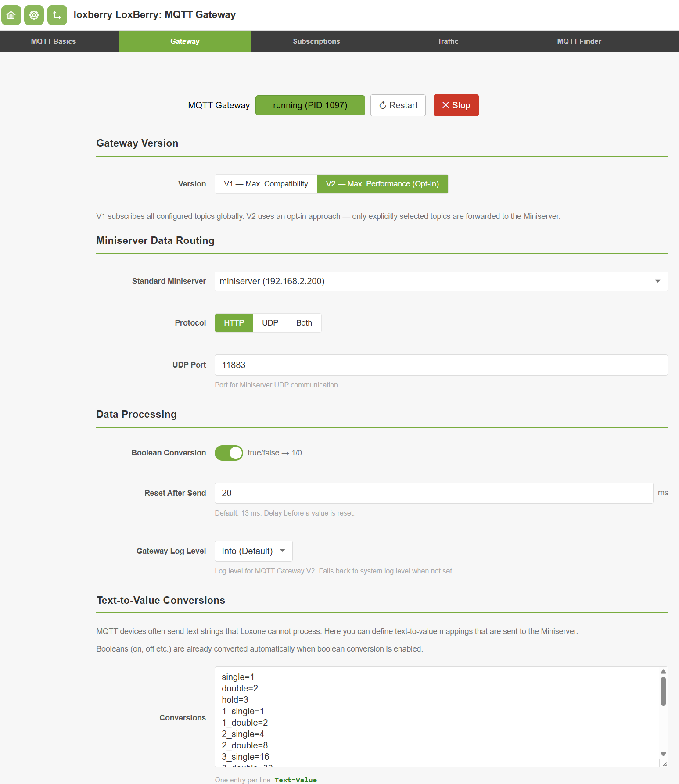
Task: Click the Conversions scrollbar up arrow
Action: [663, 672]
